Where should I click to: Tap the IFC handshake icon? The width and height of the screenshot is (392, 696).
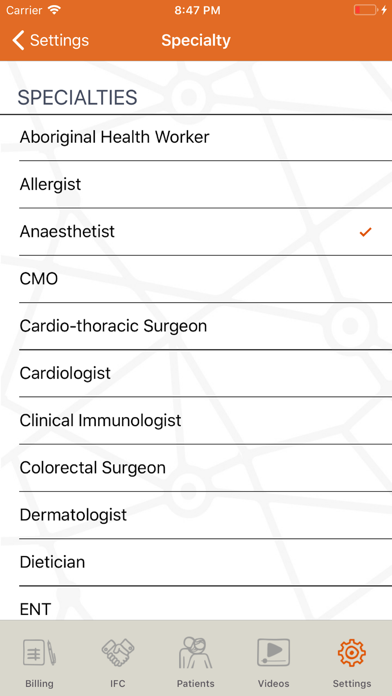tap(118, 652)
